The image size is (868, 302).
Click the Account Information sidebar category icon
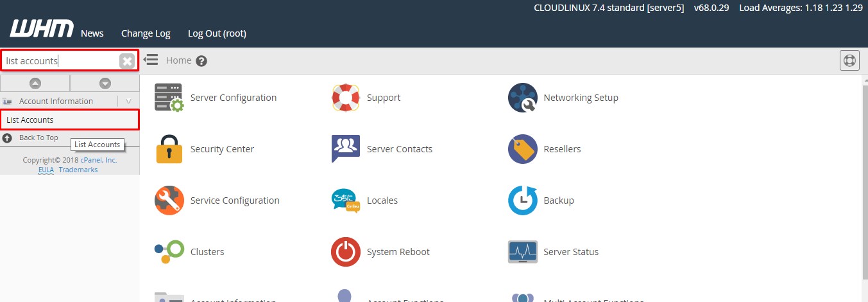click(x=7, y=102)
